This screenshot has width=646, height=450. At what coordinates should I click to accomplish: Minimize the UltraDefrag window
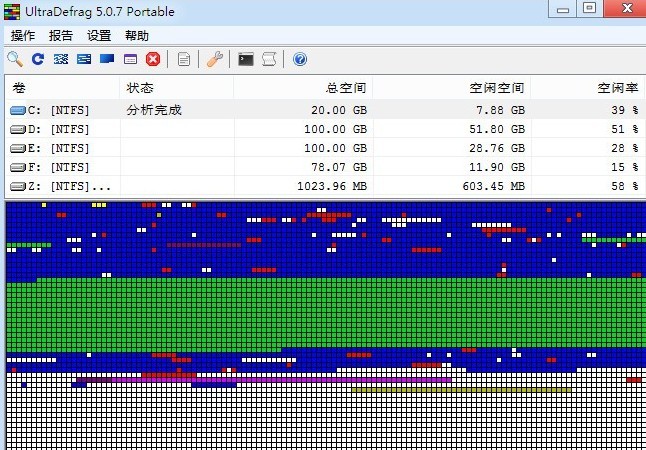(x=562, y=9)
